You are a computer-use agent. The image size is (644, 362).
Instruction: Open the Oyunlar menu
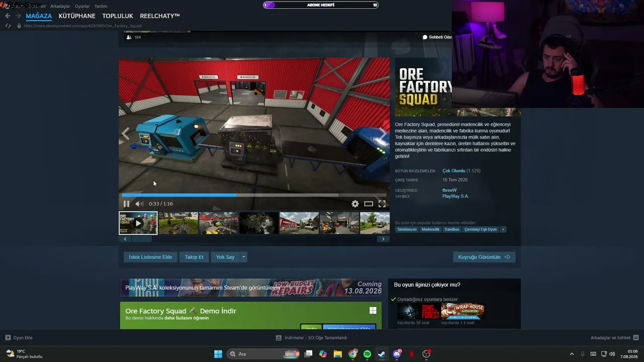tap(82, 6)
